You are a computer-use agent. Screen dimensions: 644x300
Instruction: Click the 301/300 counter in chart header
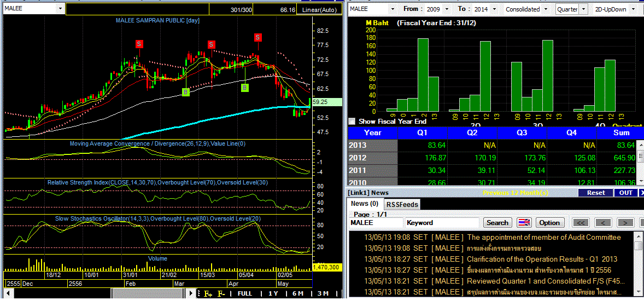pyautogui.click(x=241, y=9)
